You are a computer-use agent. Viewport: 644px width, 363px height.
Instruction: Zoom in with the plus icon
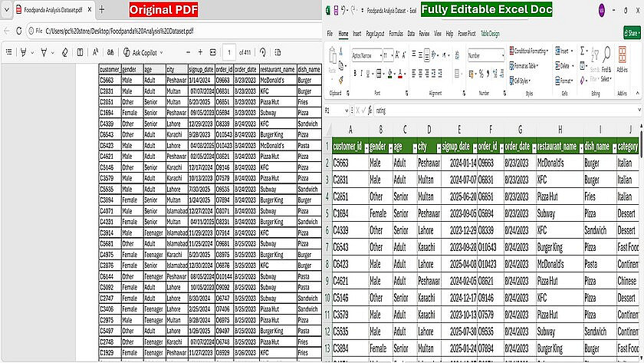pos(200,52)
